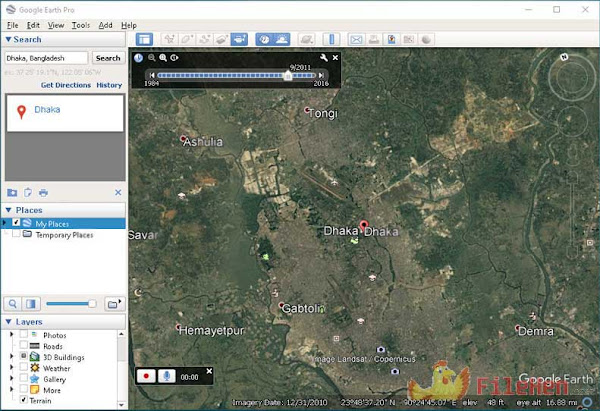The height and width of the screenshot is (411, 600).
Task: Toggle the sidebar visibility toolbar button
Action: click(144, 39)
